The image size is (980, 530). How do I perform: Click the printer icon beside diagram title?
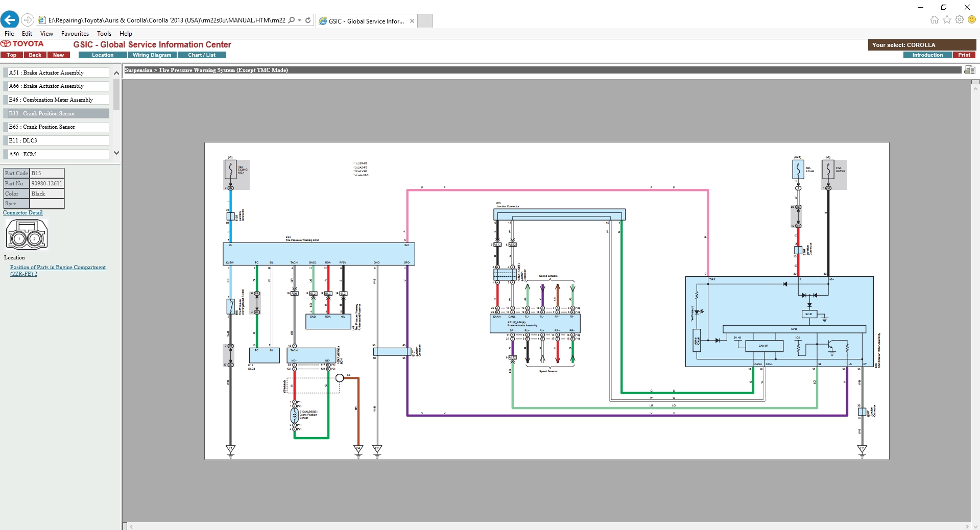(x=969, y=70)
